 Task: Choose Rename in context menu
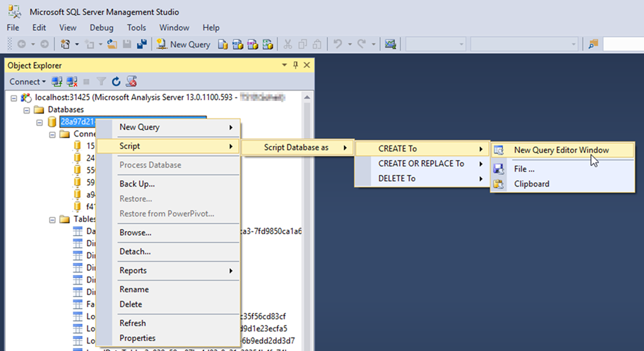tap(168, 289)
